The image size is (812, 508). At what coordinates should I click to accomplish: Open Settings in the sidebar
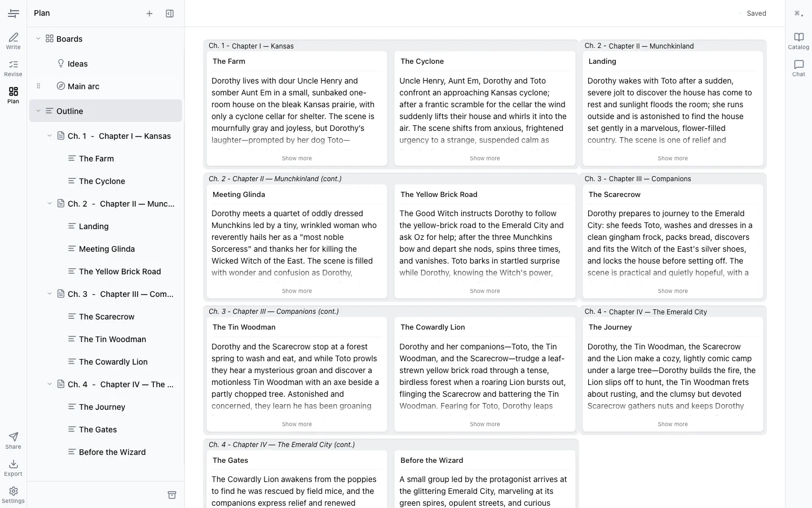[x=13, y=494]
